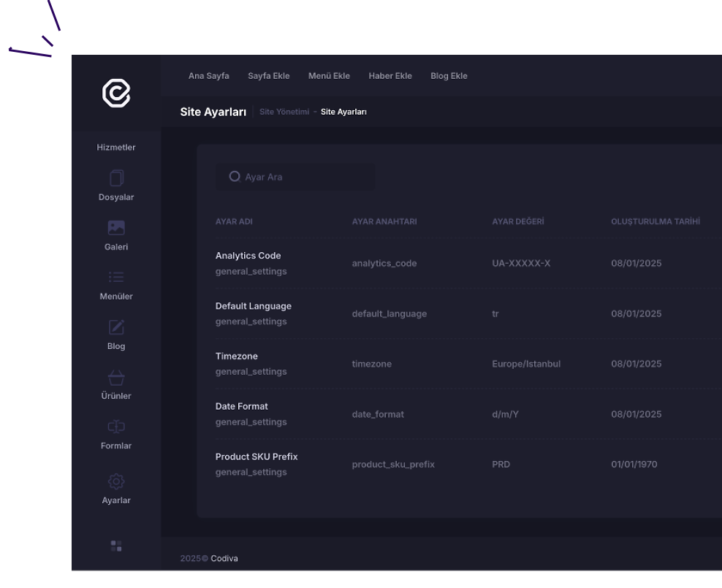Open the Ürünler basket icon
Image resolution: width=722 pixels, height=588 pixels.
[116, 378]
